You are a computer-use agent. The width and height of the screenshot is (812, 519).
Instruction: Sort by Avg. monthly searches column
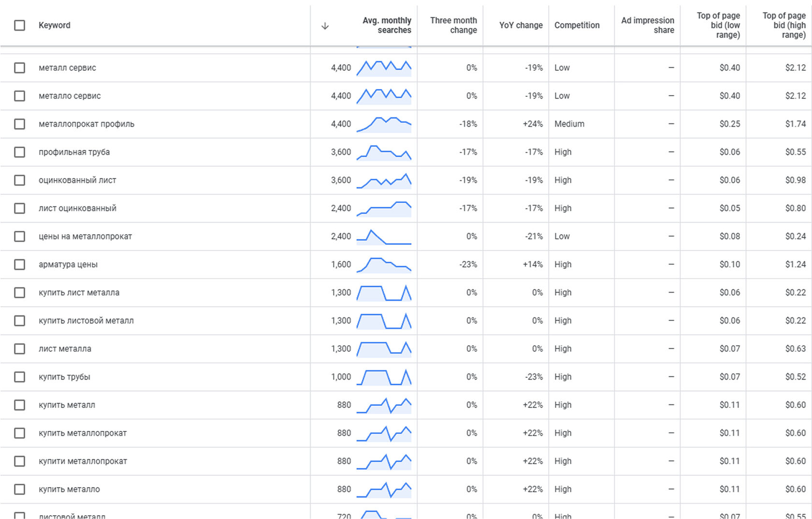[x=387, y=25]
